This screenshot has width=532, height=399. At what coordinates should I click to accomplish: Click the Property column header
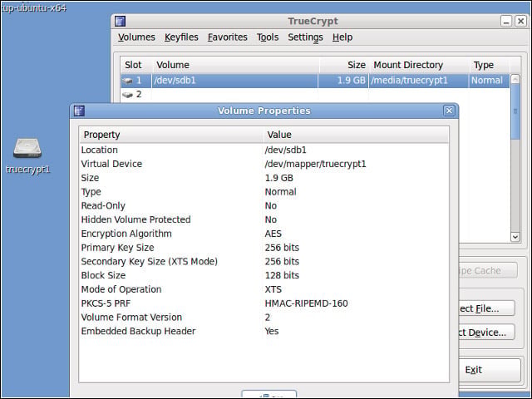pos(171,135)
